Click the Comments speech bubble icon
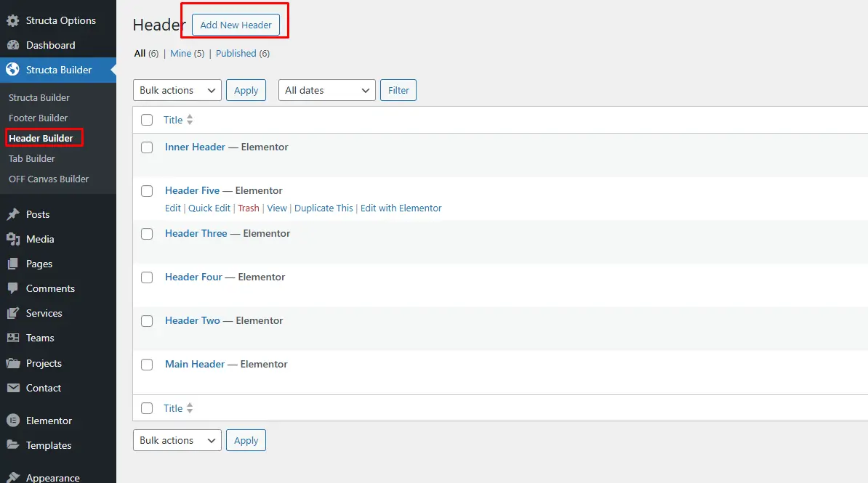Viewport: 868px width, 483px height. [13, 288]
